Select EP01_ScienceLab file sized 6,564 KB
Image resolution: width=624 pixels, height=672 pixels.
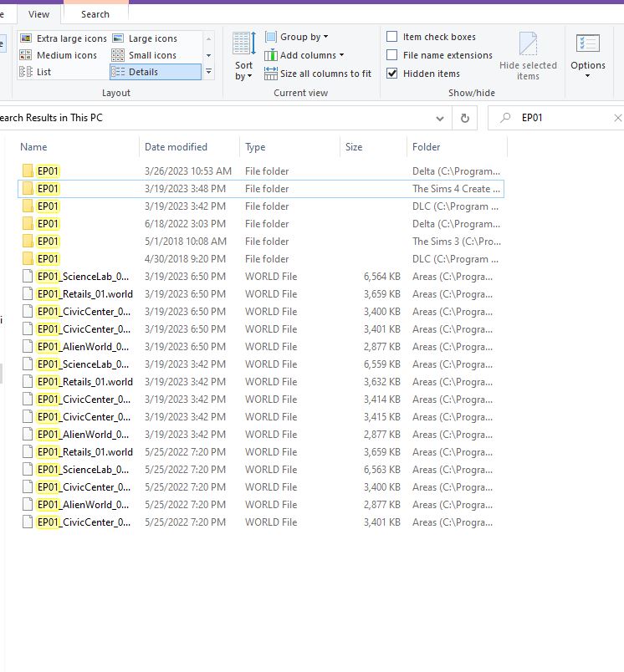pyautogui.click(x=261, y=277)
